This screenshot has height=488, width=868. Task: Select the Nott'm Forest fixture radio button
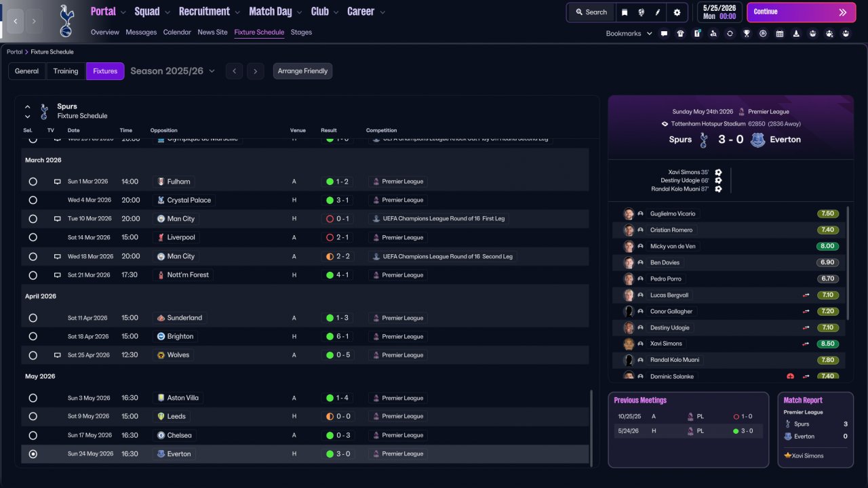pyautogui.click(x=33, y=275)
